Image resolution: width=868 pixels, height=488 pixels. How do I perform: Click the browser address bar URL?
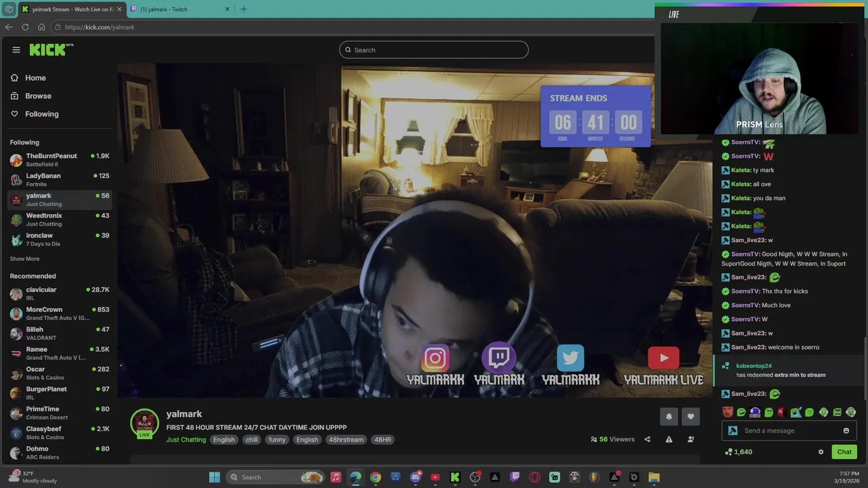[100, 27]
